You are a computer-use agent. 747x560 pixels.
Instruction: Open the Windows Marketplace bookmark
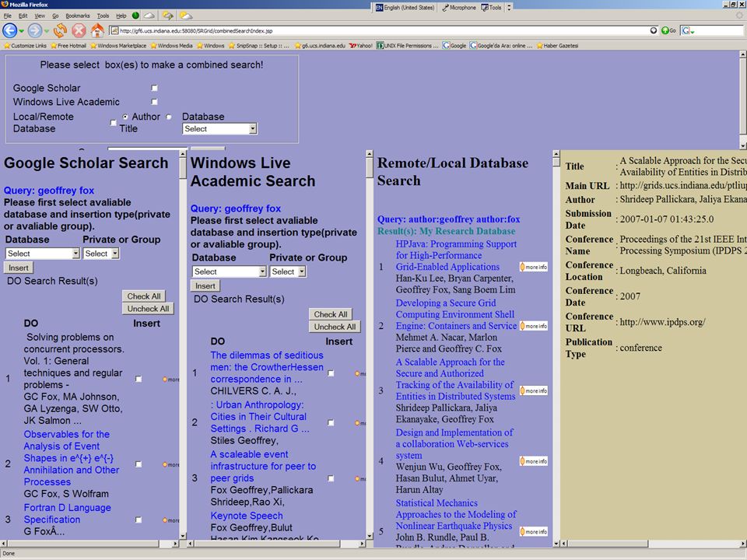click(118, 46)
